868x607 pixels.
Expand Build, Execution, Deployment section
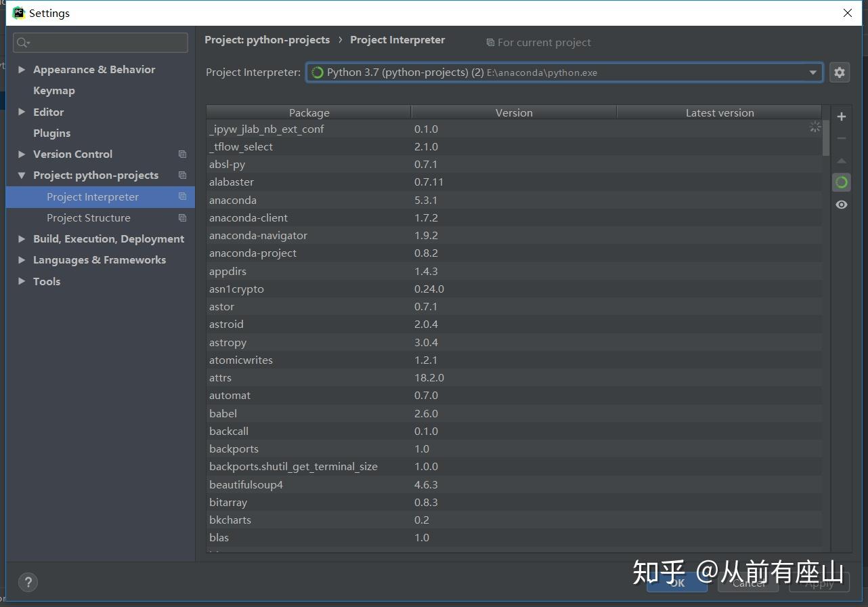[x=22, y=239]
